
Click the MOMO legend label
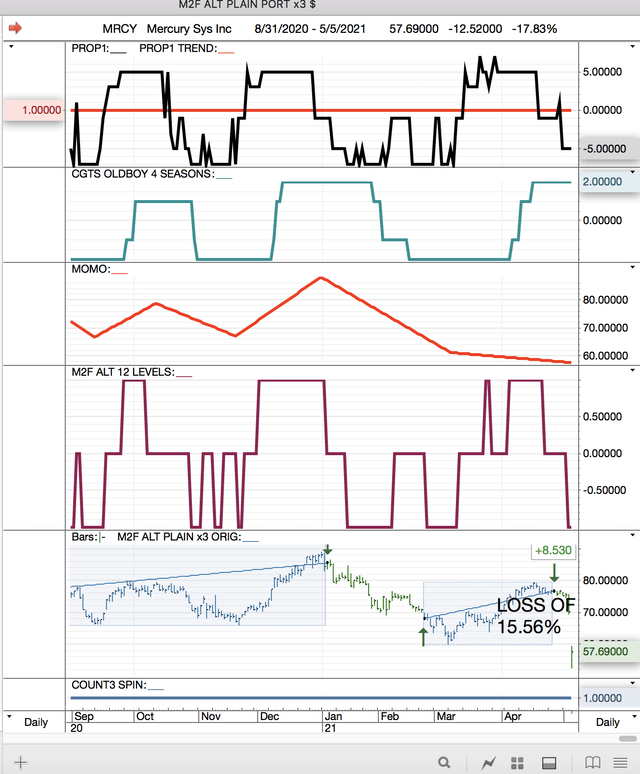pos(91,269)
